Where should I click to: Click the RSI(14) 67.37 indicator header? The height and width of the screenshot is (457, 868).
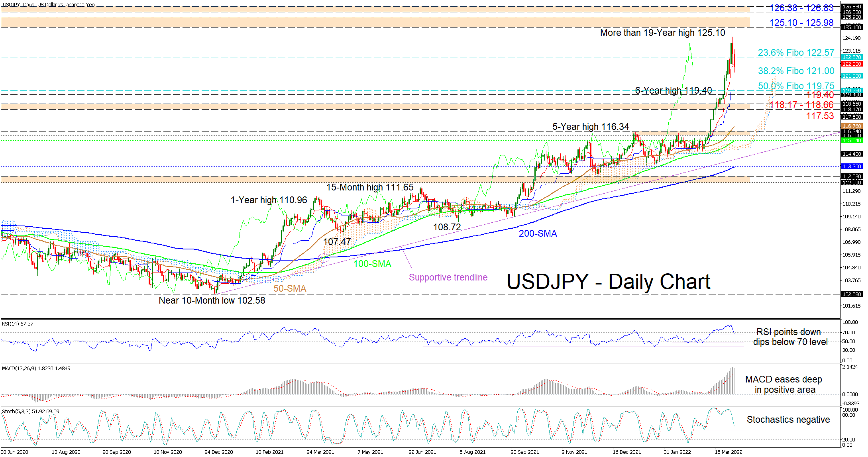tap(18, 324)
